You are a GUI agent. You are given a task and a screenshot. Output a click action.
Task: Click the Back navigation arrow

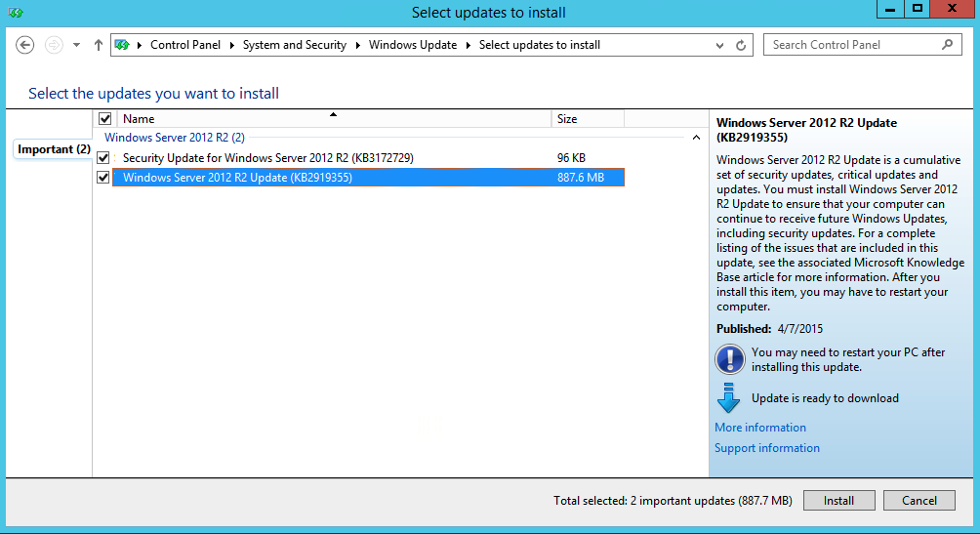(25, 45)
